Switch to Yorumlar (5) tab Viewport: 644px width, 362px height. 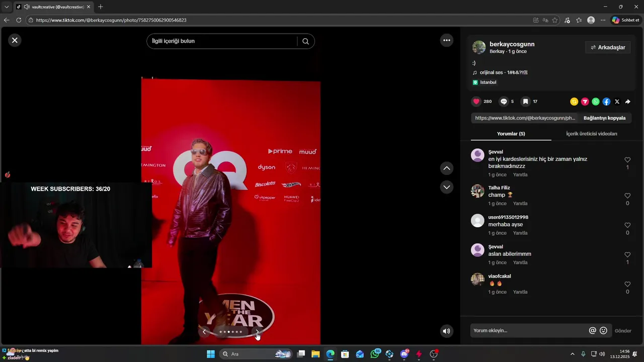pos(511,134)
